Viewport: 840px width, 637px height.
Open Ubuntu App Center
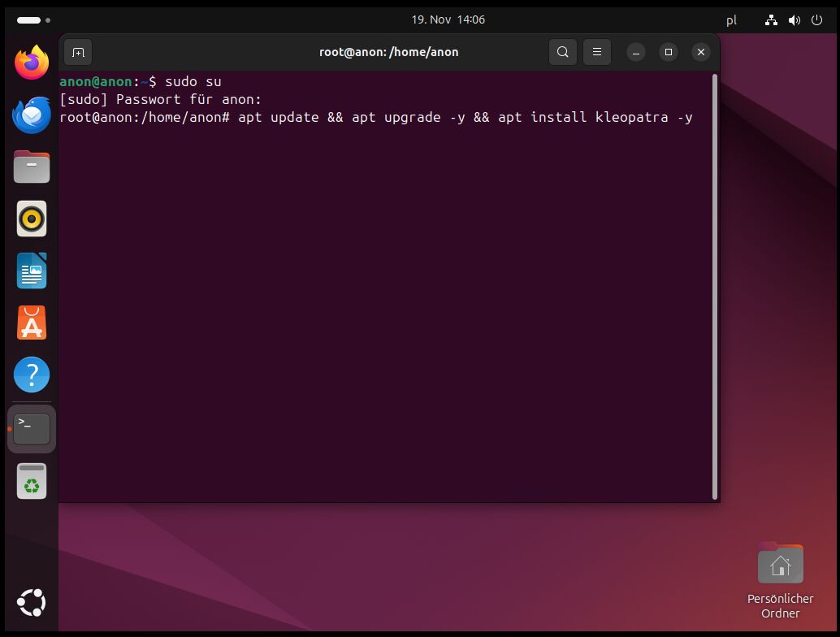click(x=32, y=323)
